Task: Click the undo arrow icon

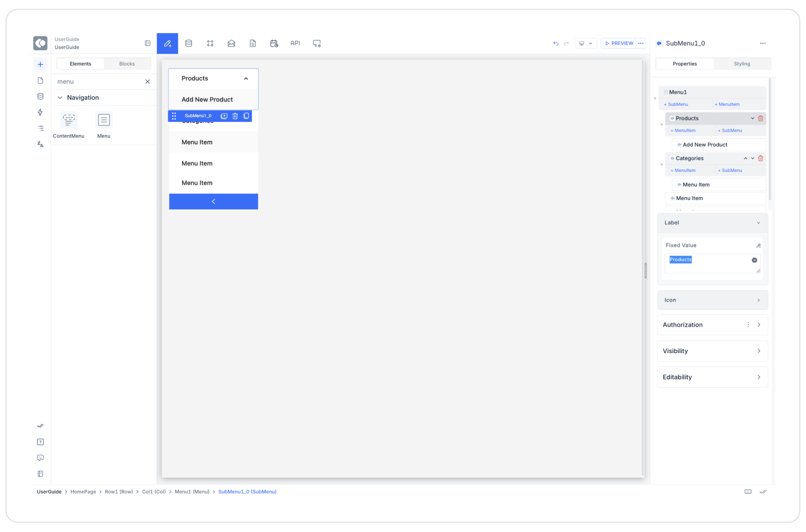Action: click(556, 43)
